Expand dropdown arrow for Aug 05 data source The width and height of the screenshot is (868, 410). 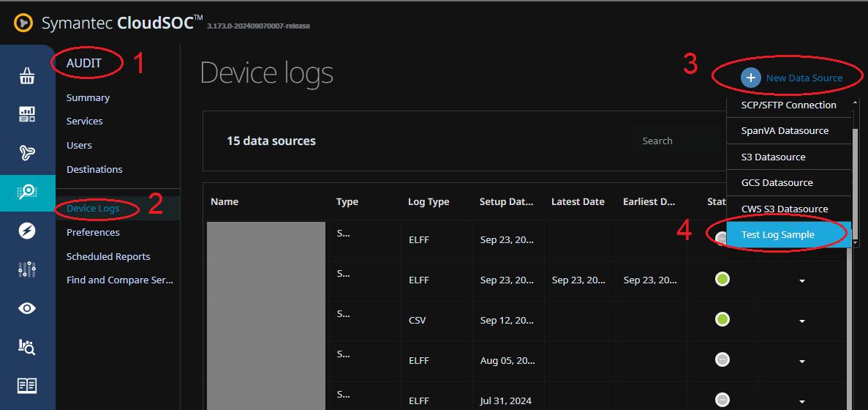(x=801, y=361)
